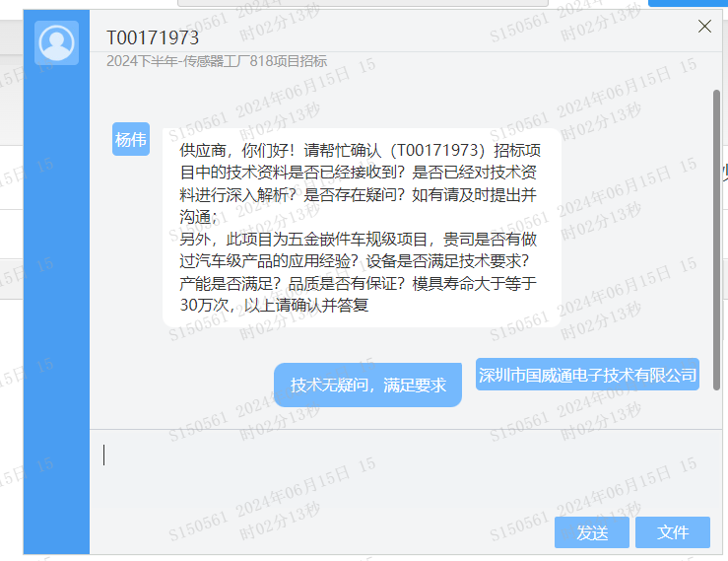Screen dimensions: 728x561
Task: Click the background window strip left of dialog
Action: point(11,279)
